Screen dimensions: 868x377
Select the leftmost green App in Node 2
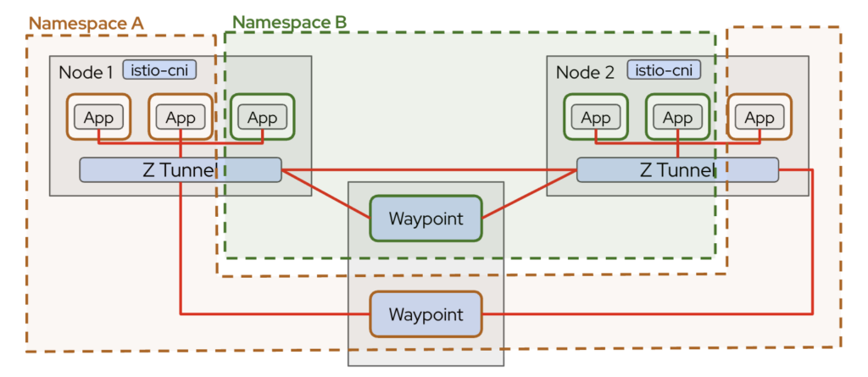tap(595, 117)
